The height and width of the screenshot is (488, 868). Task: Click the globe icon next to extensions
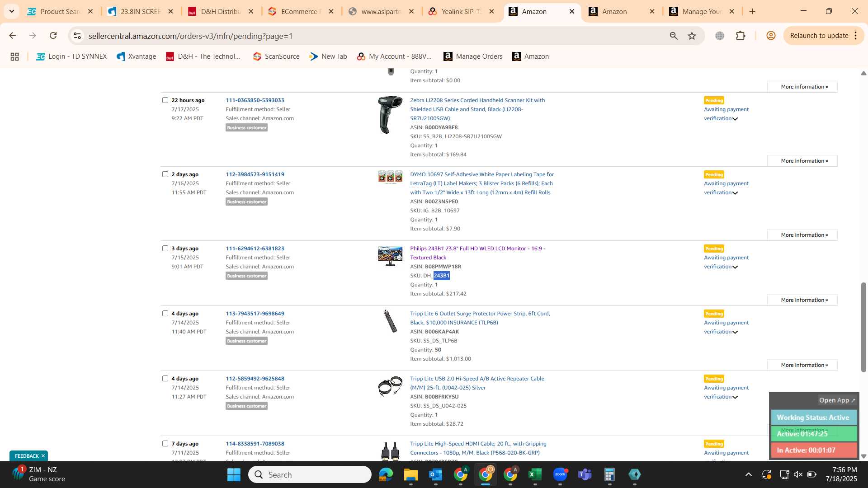point(720,36)
